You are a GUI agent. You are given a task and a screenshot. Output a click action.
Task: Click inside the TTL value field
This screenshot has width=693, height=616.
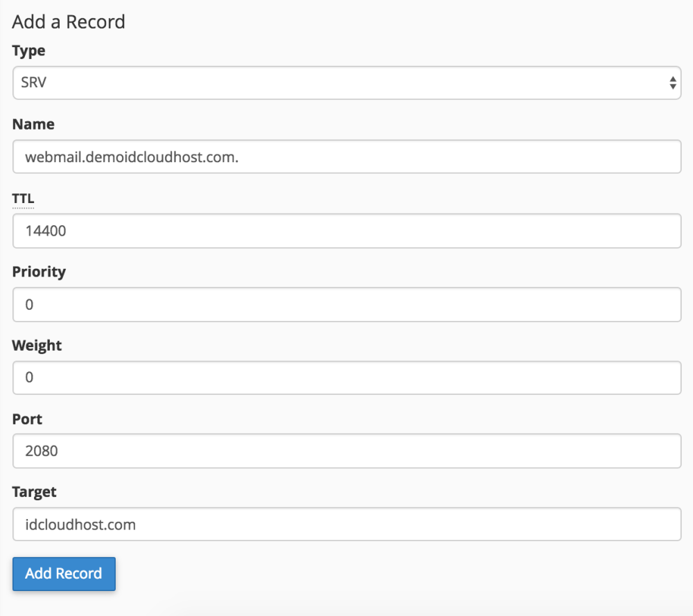(346, 231)
